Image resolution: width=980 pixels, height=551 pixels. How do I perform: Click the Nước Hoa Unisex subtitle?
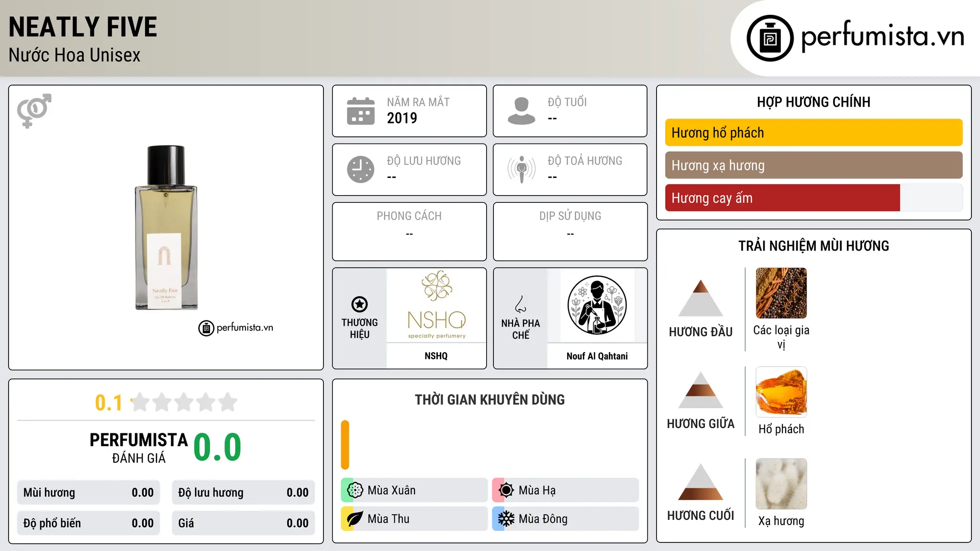75,55
